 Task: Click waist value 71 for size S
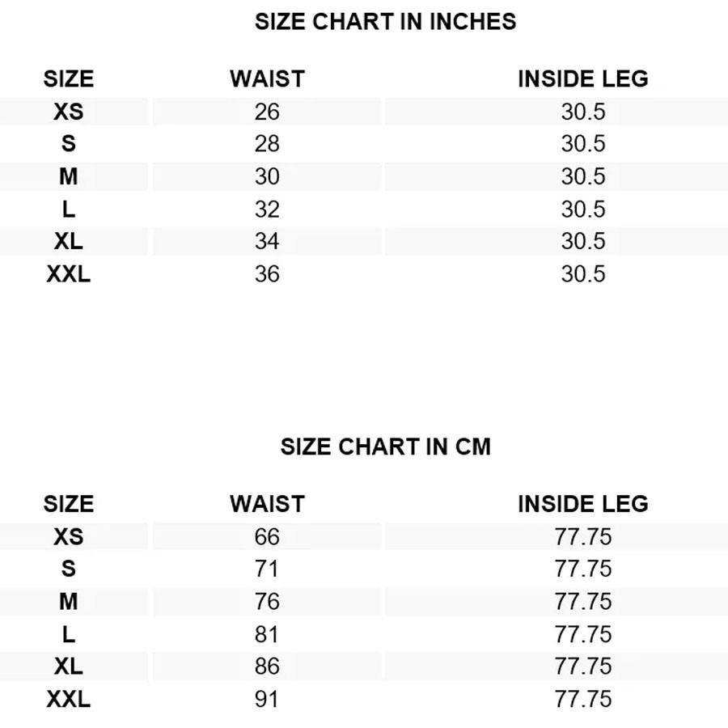pos(267,569)
